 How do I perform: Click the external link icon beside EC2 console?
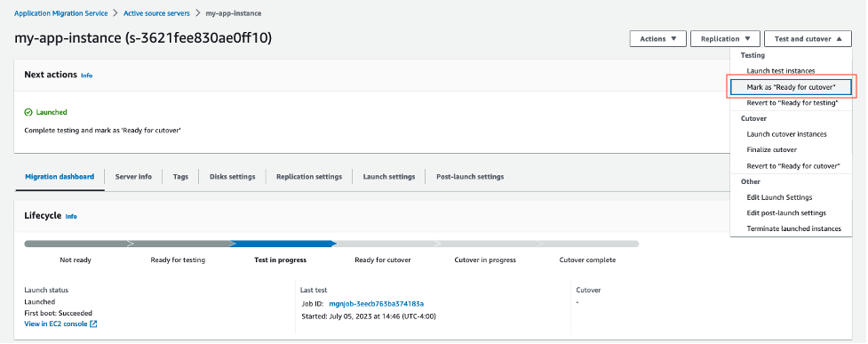[93, 324]
